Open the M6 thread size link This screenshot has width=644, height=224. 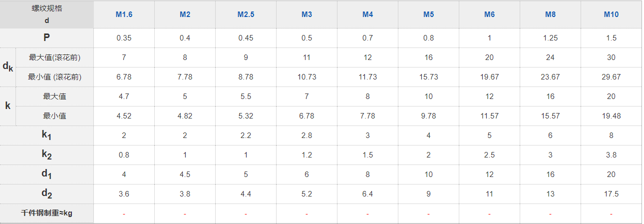[489, 14]
